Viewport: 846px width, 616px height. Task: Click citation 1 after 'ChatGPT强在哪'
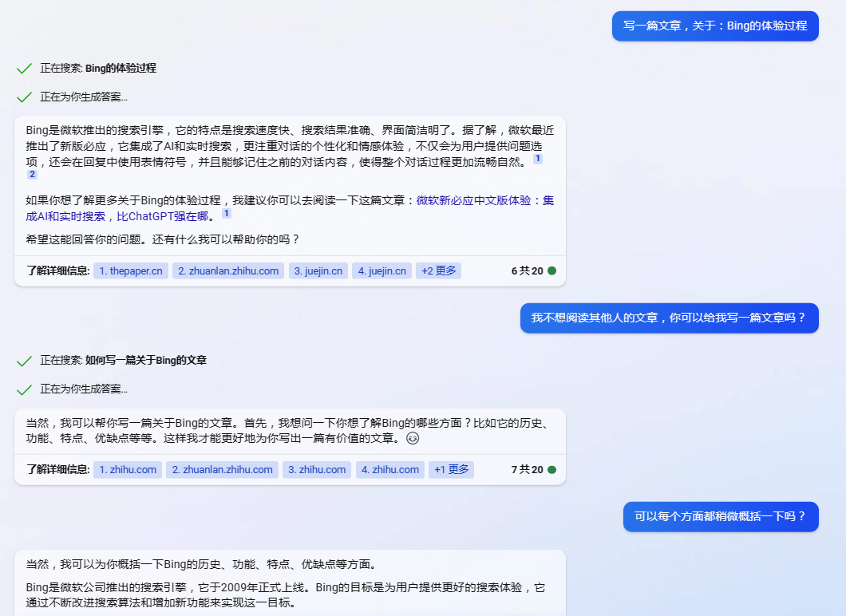click(227, 213)
